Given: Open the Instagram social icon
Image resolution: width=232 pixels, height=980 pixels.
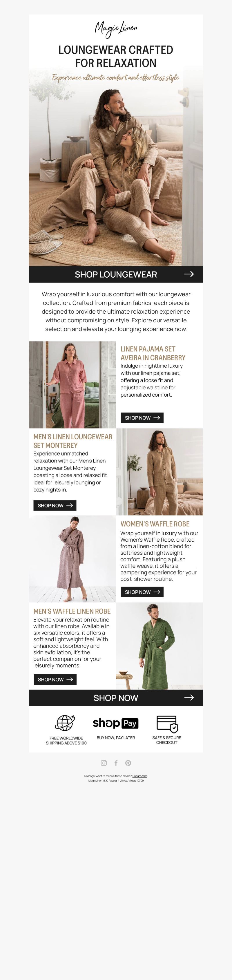Looking at the screenshot, I should coord(104,763).
